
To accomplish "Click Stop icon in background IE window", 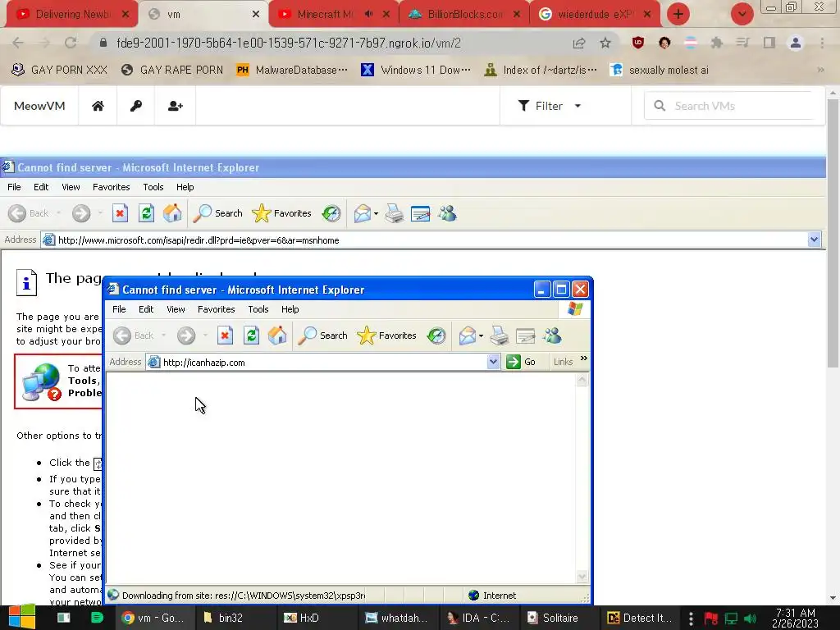I will (120, 214).
